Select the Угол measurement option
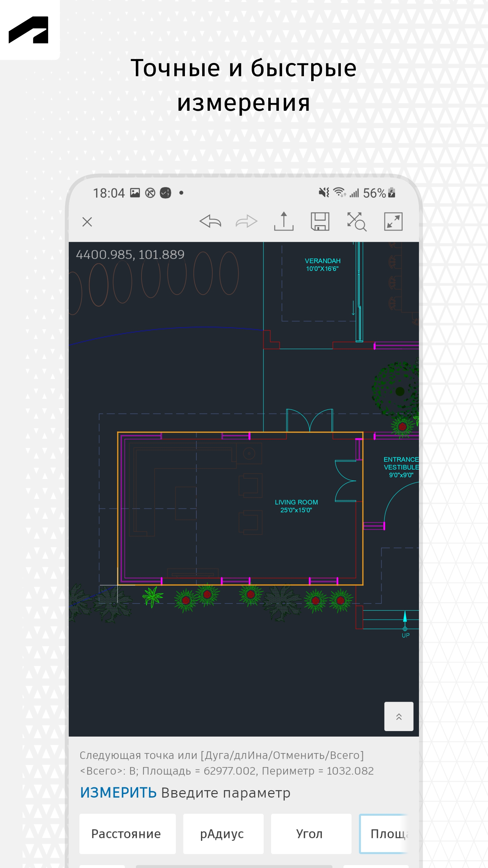 (311, 834)
